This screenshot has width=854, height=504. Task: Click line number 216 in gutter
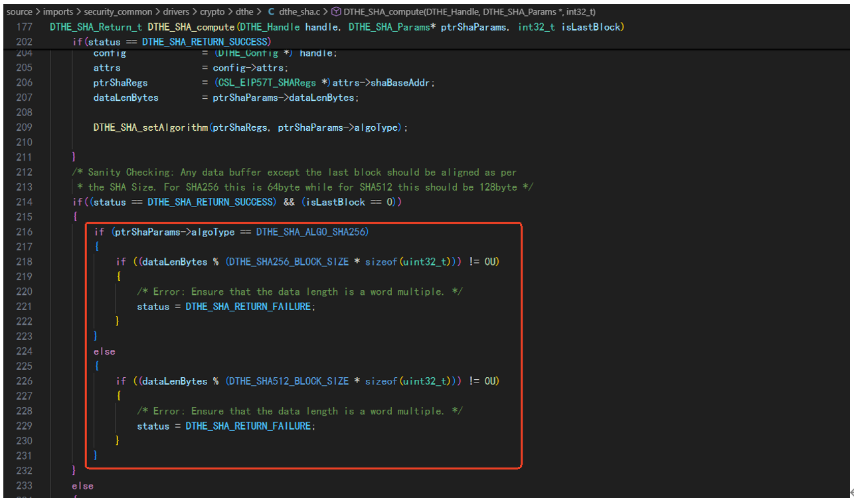[x=24, y=232]
